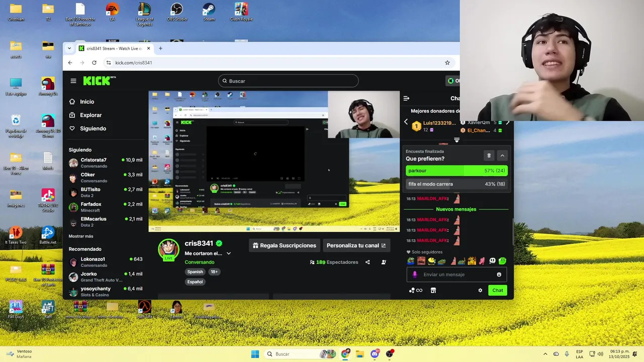Collapse the poll with the chevron-up button

pyautogui.click(x=502, y=156)
